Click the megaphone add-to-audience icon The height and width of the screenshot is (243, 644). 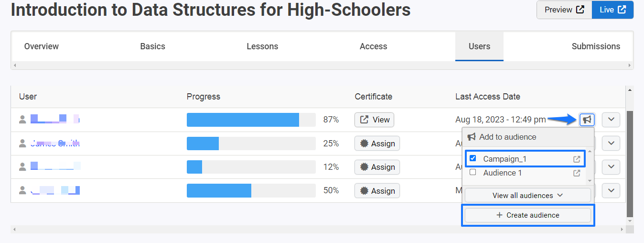pyautogui.click(x=587, y=120)
